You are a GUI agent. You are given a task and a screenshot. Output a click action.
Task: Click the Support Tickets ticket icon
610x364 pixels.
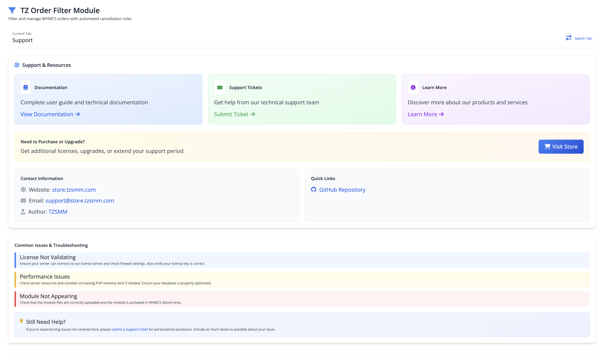click(x=220, y=87)
